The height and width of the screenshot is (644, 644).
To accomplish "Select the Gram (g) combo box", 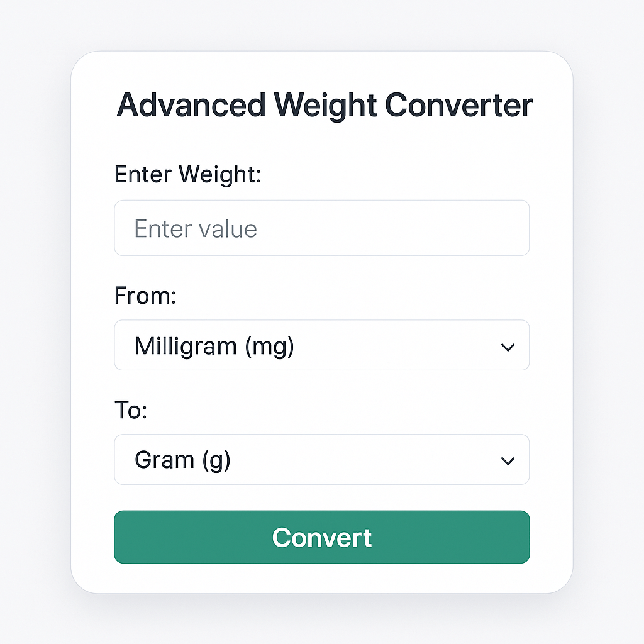I will click(x=322, y=460).
